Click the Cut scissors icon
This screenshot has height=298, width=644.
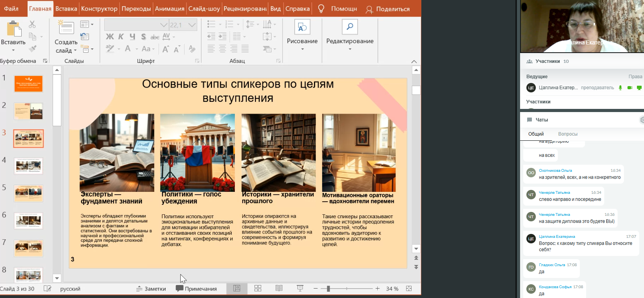(x=32, y=24)
